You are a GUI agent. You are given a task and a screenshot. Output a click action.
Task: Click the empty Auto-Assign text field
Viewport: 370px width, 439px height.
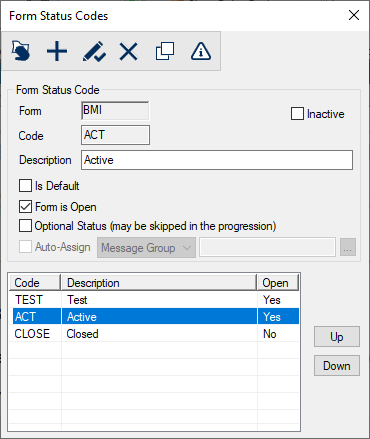tap(267, 247)
